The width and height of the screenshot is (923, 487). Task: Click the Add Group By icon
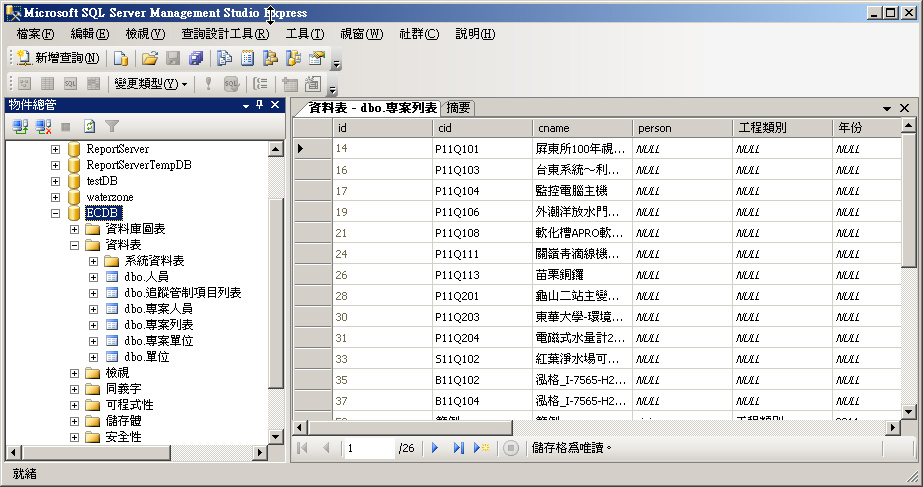(260, 84)
